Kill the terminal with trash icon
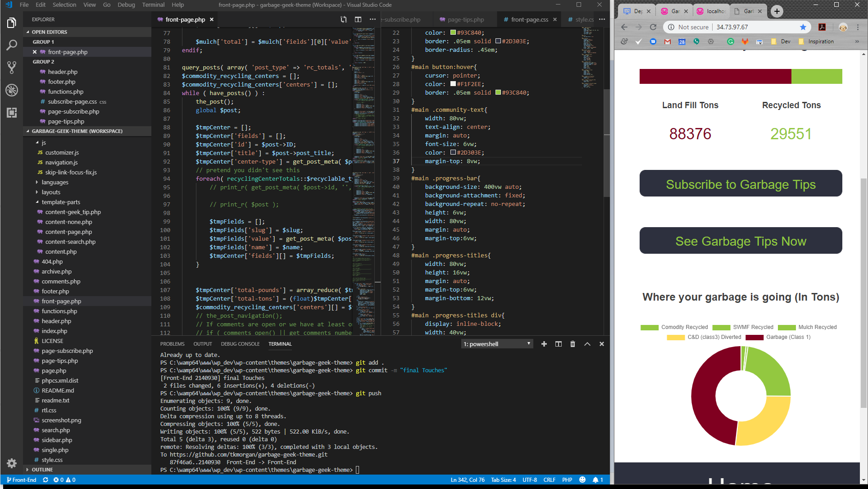The image size is (868, 489). [x=573, y=344]
